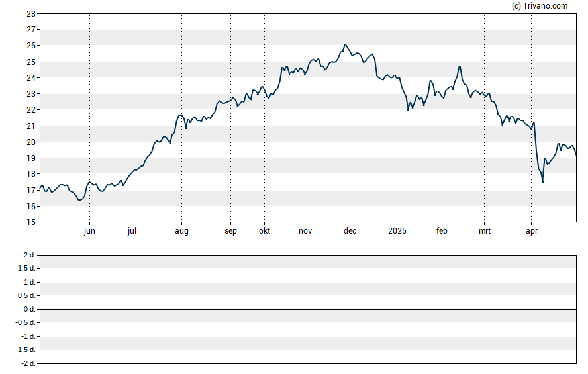The width and height of the screenshot is (588, 374).
Task: Click the '0 d.' label on lower chart
Action: (30, 310)
